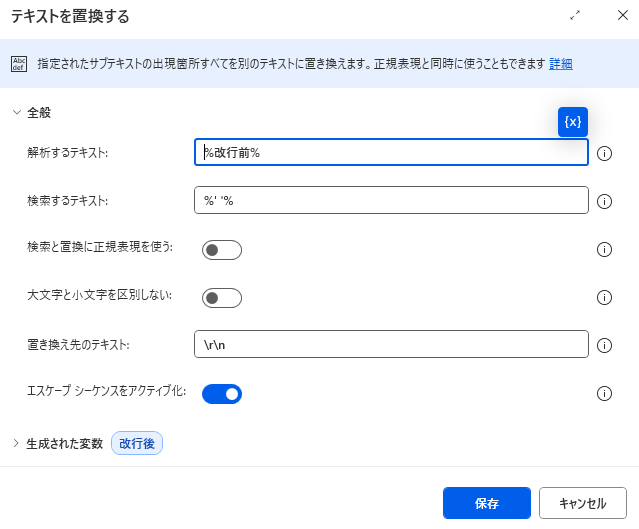This screenshot has height=529, width=639.
Task: Show info for 検索と置換に正規表現を使う
Action: [604, 250]
